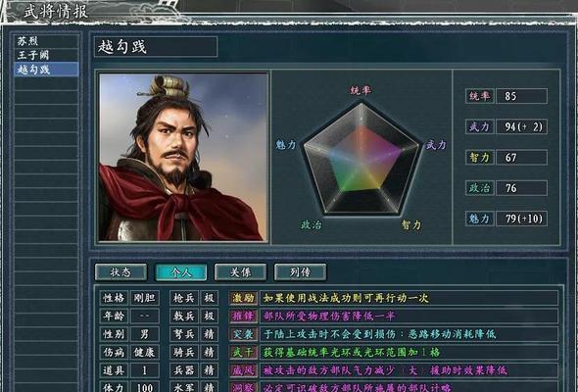
Task: Select 越勾践 in the officer list
Action: coord(46,70)
